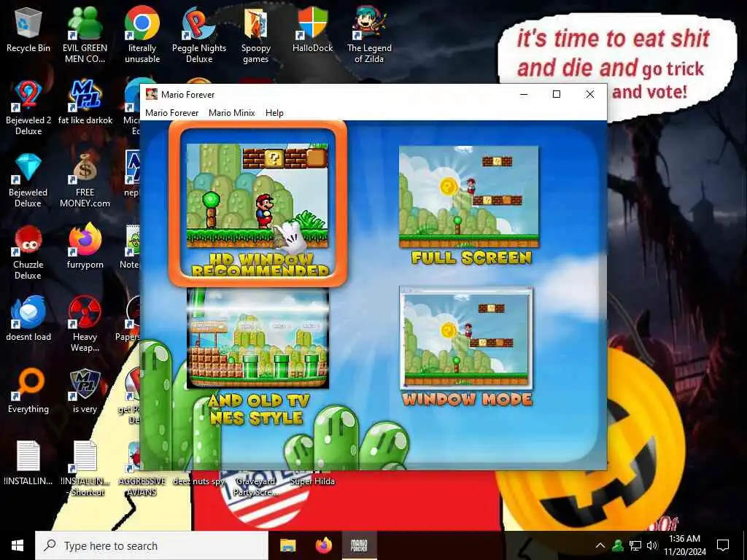The image size is (747, 560).
Task: Open The Legend of Zilda icon
Action: 369,36
